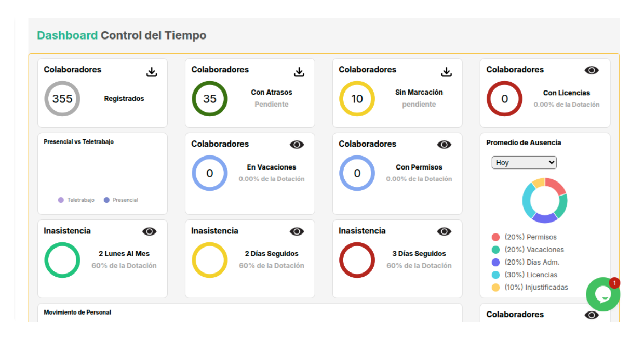Viewport: 644px width, 338px height.
Task: Click the 355 Registrados circle counter
Action: [x=62, y=99]
